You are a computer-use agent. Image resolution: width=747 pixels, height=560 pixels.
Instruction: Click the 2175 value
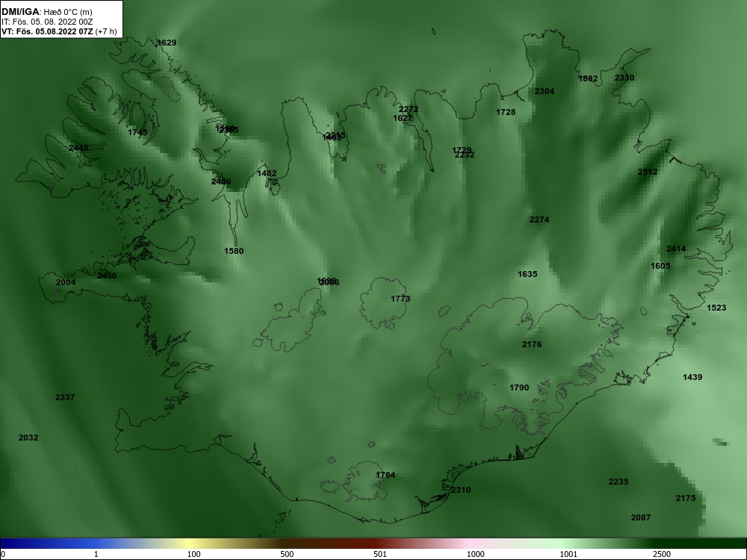pos(686,498)
